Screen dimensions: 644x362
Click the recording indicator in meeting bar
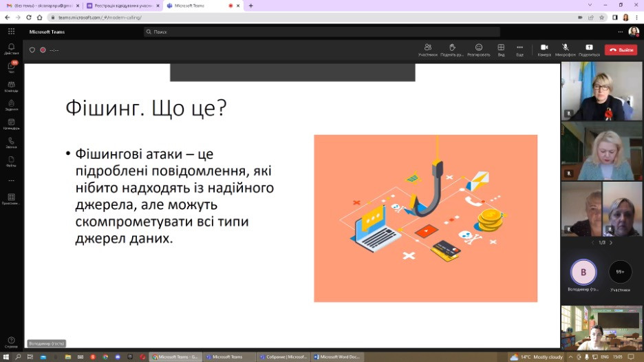(43, 50)
